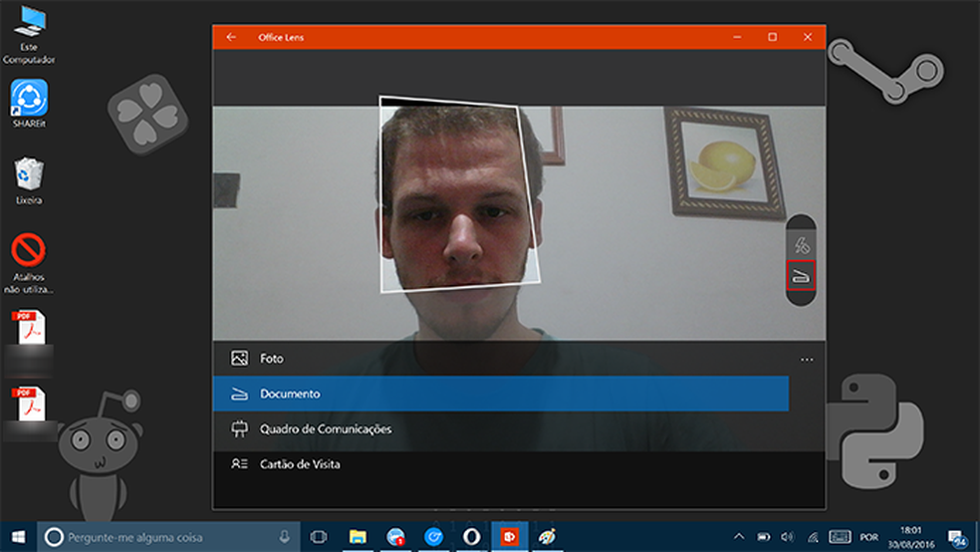Viewport: 980px width, 552px height.
Task: Choose Cartão de Visita mode
Action: tap(501, 464)
